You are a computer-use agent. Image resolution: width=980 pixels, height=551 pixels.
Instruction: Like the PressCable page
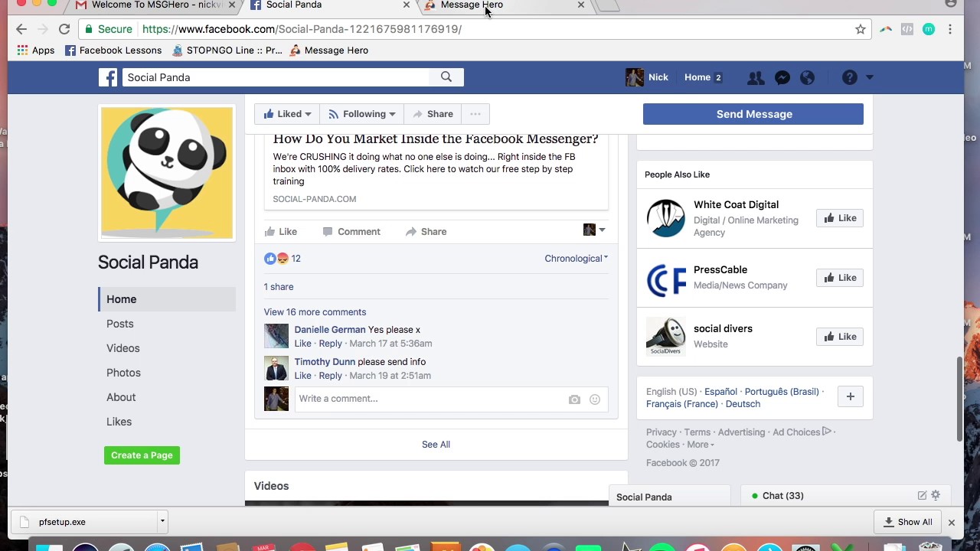coord(839,278)
